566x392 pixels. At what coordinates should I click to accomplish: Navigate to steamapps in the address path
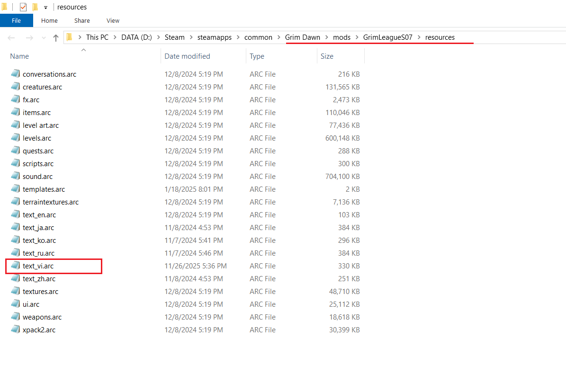click(x=214, y=37)
